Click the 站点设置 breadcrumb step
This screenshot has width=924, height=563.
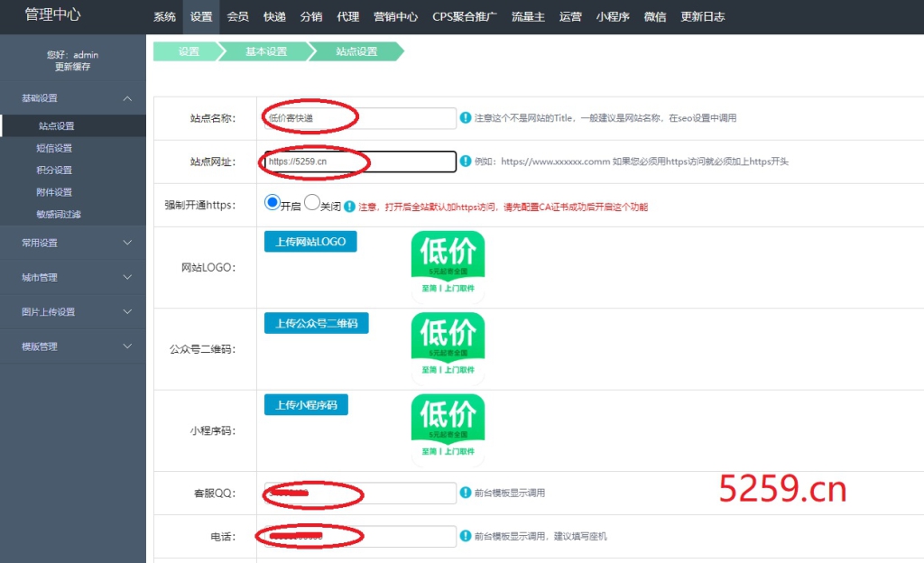pos(356,51)
